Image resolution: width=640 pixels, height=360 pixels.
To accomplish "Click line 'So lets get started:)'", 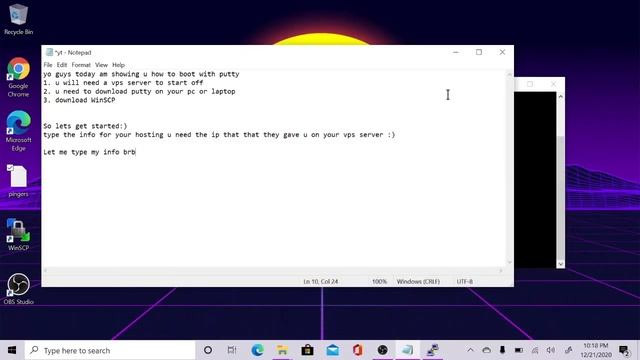I will (85, 126).
